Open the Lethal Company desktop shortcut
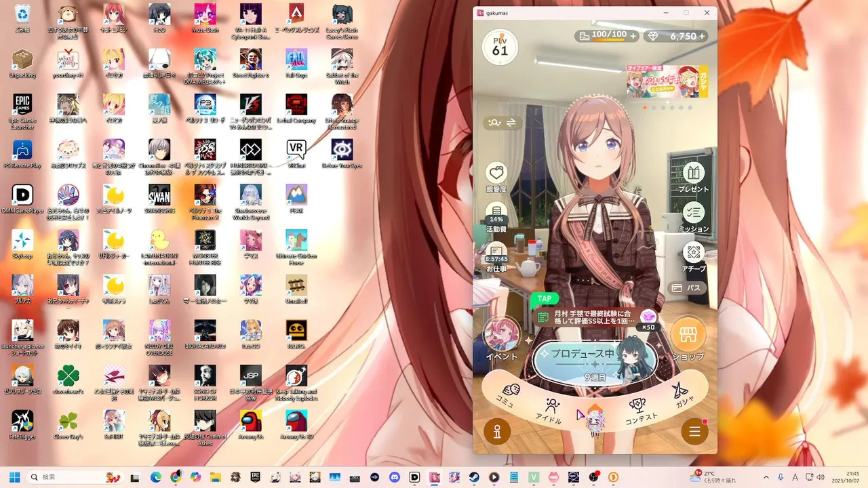 pyautogui.click(x=296, y=108)
